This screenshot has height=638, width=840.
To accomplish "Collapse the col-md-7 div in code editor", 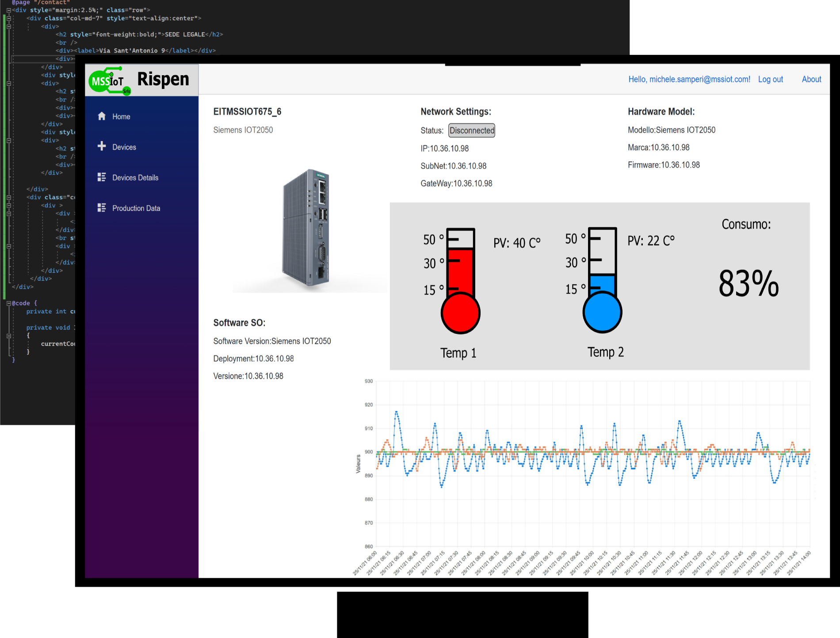I will [8, 19].
